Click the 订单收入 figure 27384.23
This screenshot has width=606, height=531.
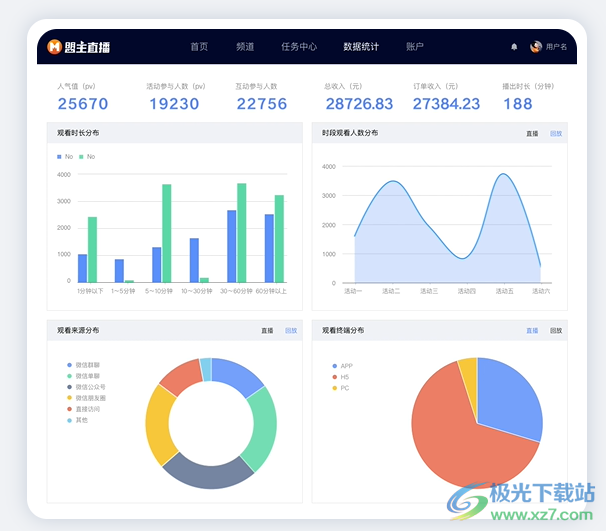coord(446,104)
